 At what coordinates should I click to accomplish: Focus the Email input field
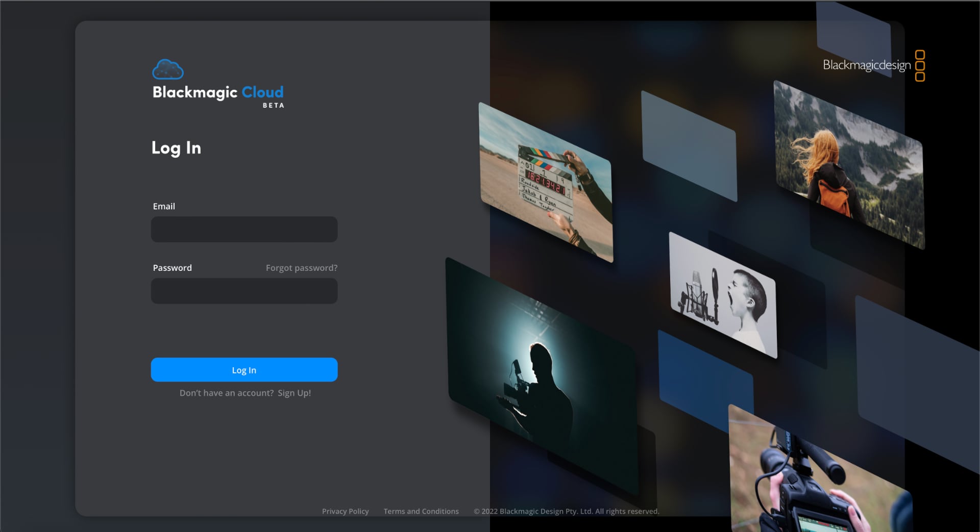(244, 229)
